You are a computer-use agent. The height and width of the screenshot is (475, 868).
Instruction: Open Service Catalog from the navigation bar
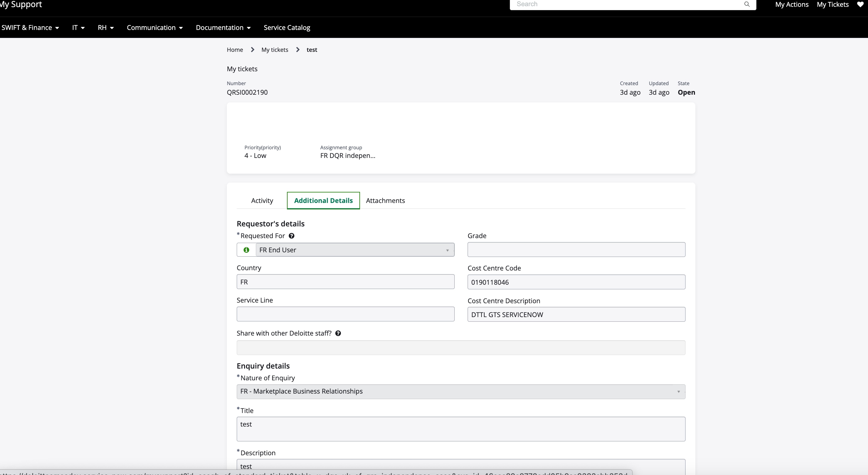click(287, 28)
